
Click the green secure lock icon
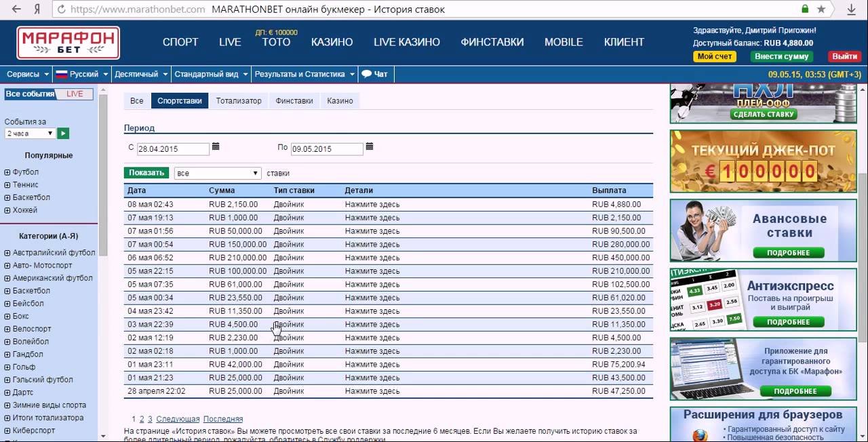click(805, 9)
